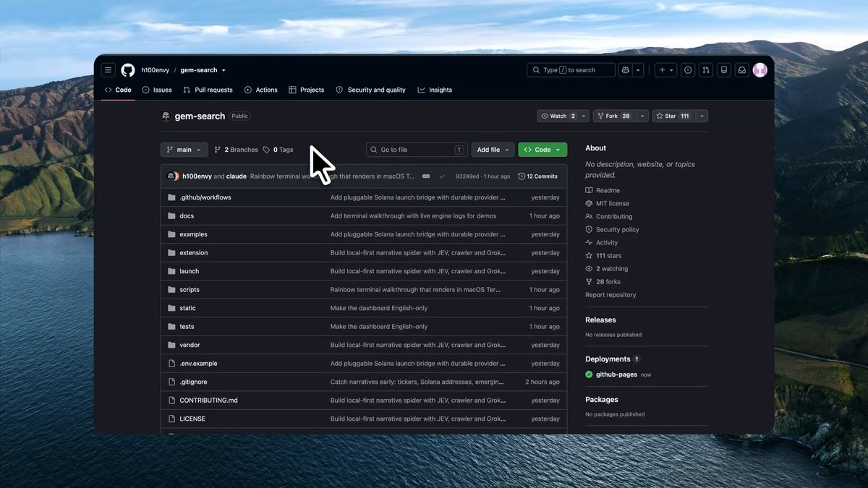
Task: Open the Security and quality tab
Action: click(371, 90)
